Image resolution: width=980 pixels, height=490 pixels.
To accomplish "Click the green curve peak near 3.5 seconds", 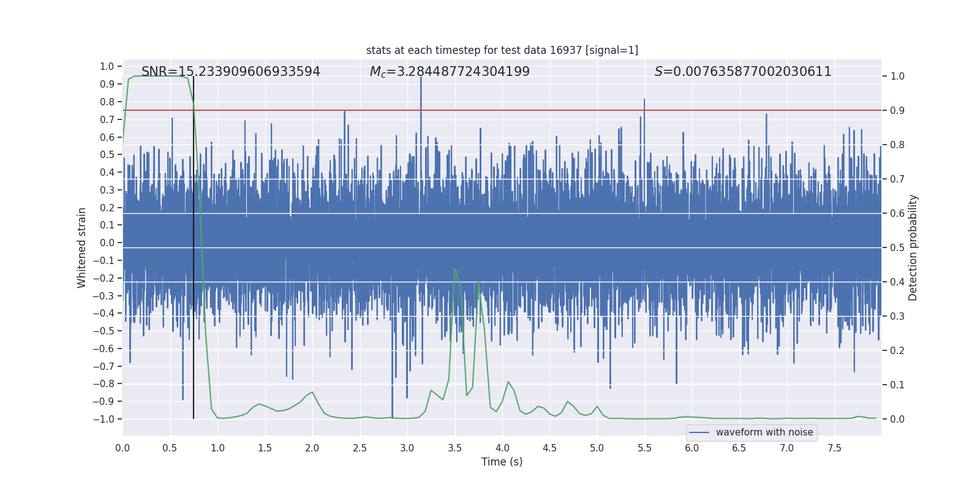I will point(454,269).
